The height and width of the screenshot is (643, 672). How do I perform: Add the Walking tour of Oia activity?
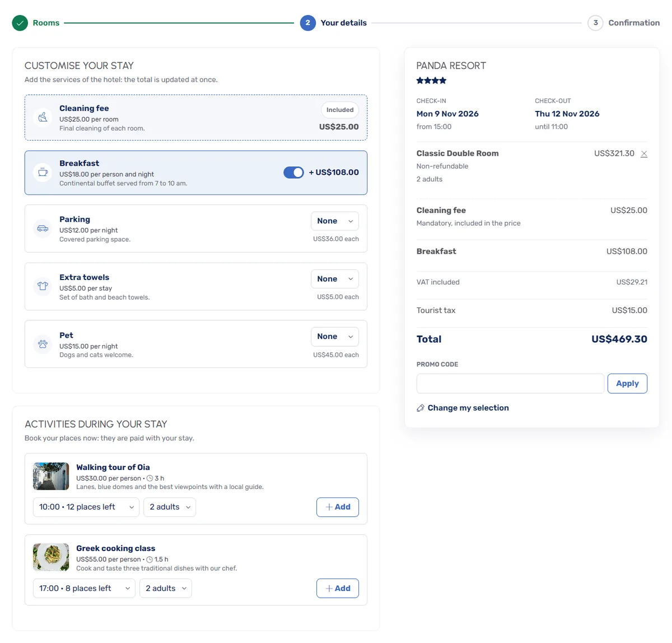[x=338, y=507]
